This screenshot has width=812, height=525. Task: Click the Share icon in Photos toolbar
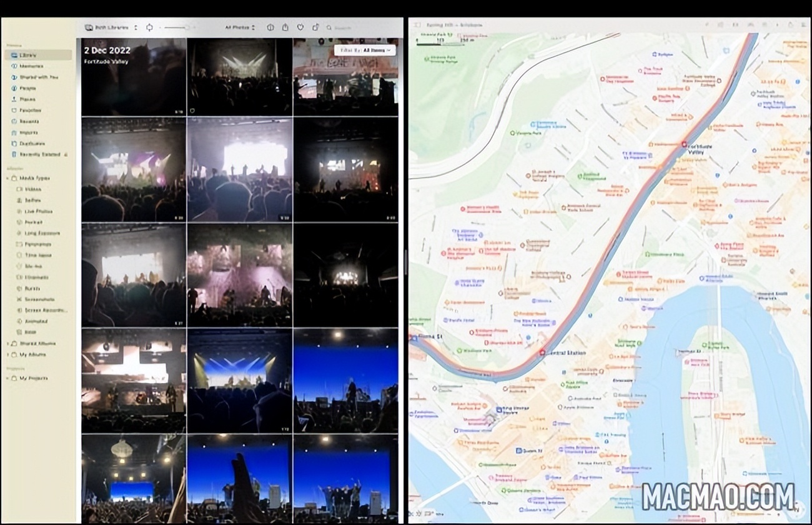click(285, 27)
